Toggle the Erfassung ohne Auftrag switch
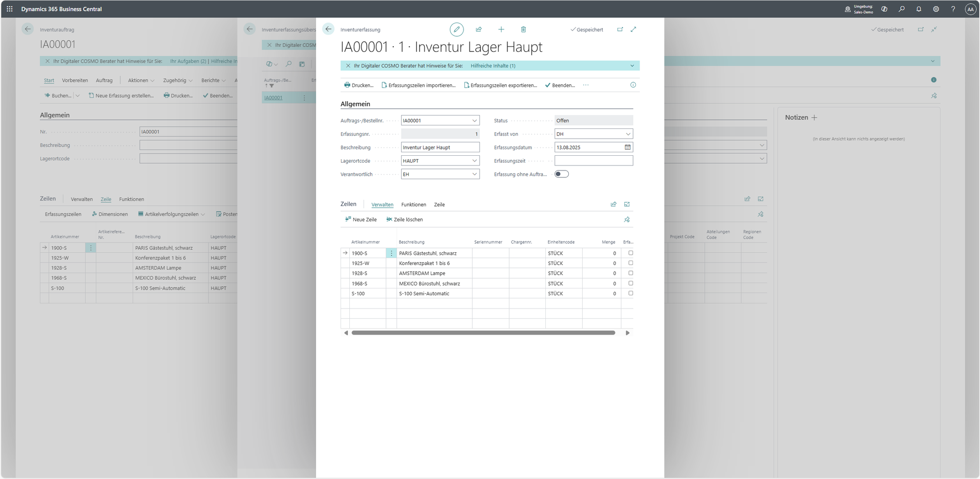This screenshot has width=980, height=479. point(562,174)
